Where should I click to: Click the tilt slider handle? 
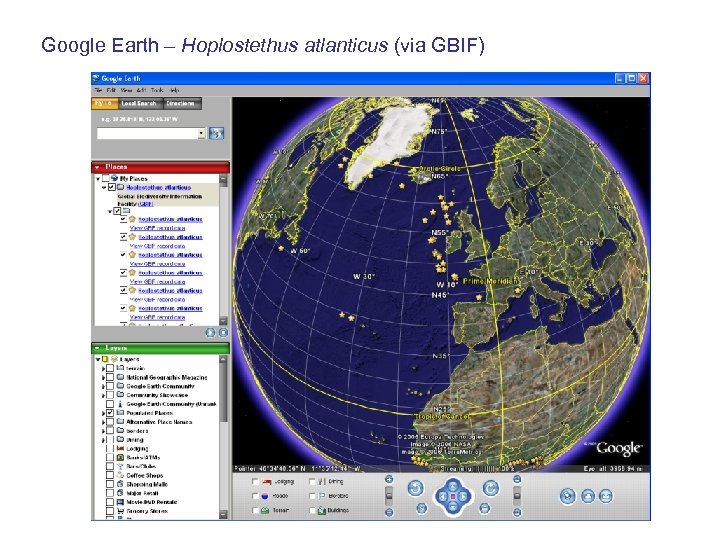[x=517, y=495]
